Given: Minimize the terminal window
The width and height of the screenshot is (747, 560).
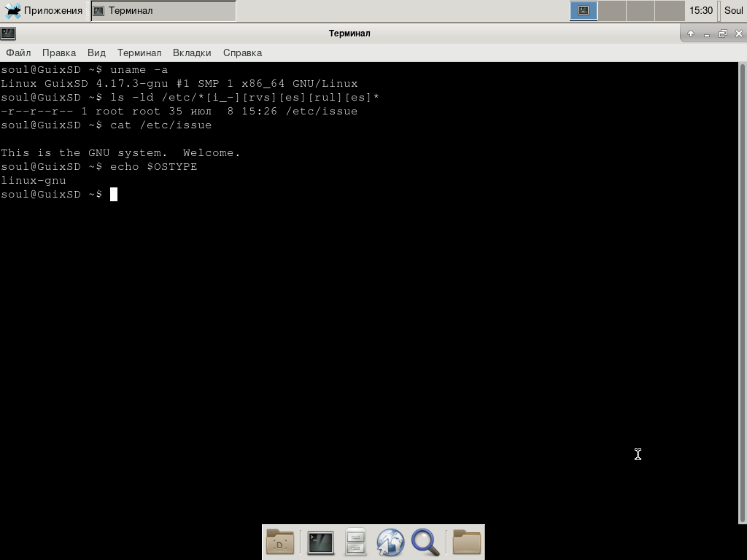Looking at the screenshot, I should [706, 34].
